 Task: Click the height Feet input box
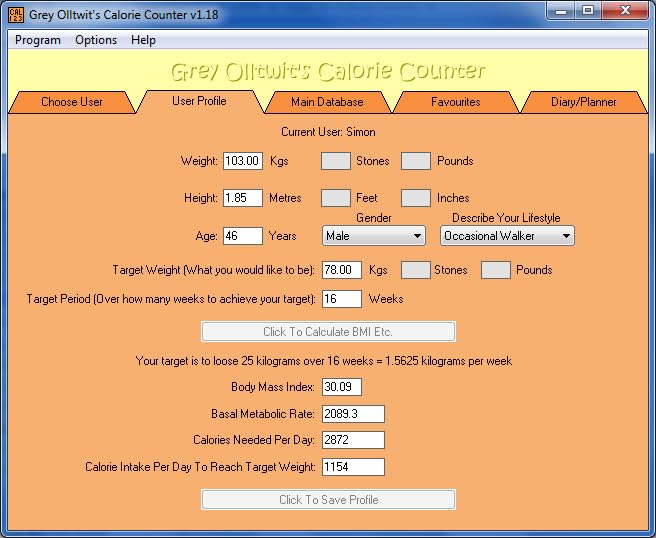coord(336,198)
